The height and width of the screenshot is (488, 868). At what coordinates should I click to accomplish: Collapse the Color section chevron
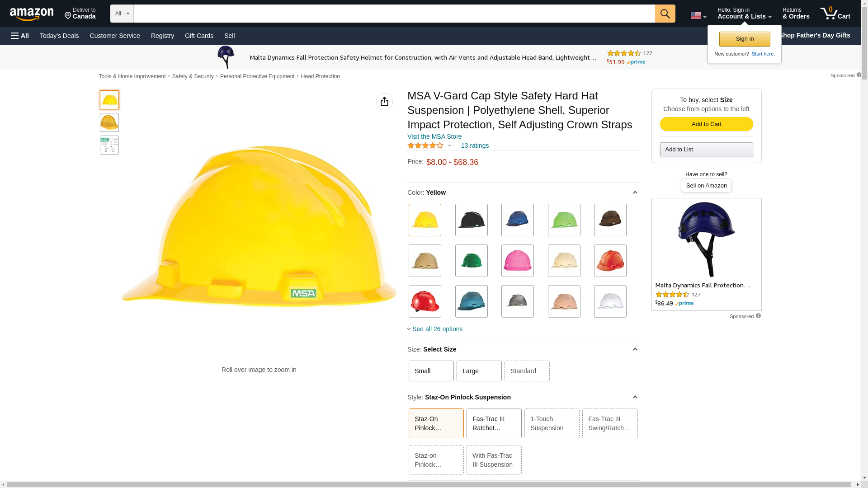pyautogui.click(x=635, y=192)
